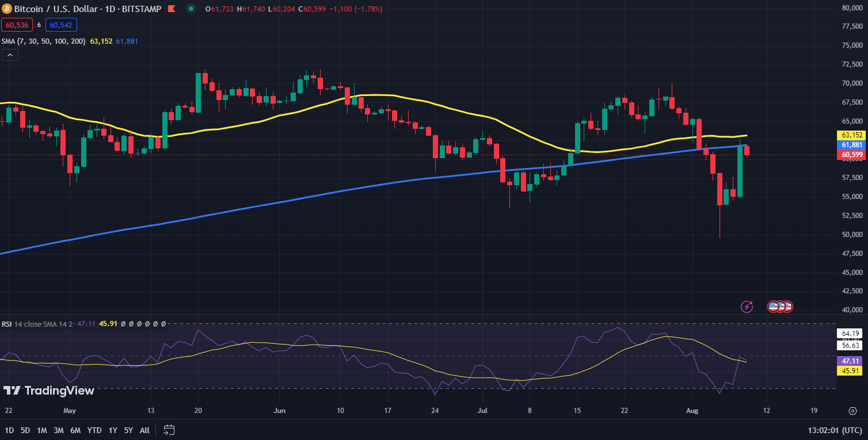Collapse the indicator legend with the chevron

pos(9,55)
